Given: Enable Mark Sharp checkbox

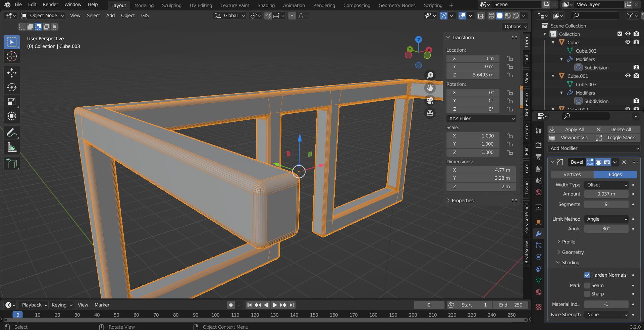Looking at the screenshot, I should [587, 294].
